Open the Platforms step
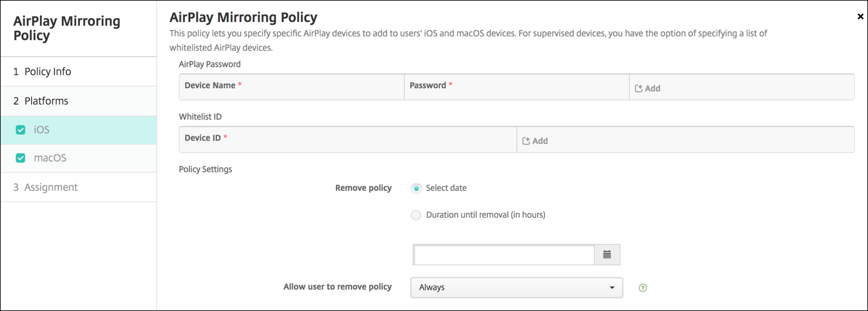Viewport: 868px width, 311px height. pyautogui.click(x=41, y=101)
